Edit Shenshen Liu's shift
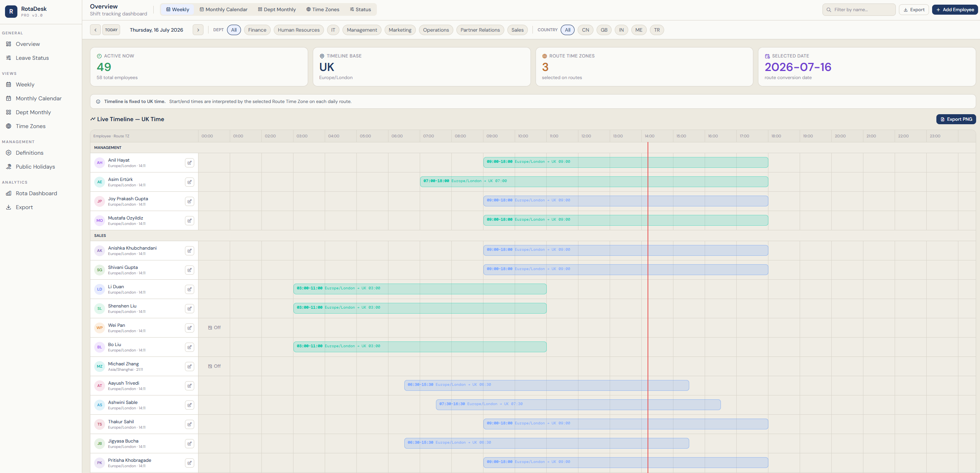Image resolution: width=980 pixels, height=473 pixels. 190,309
